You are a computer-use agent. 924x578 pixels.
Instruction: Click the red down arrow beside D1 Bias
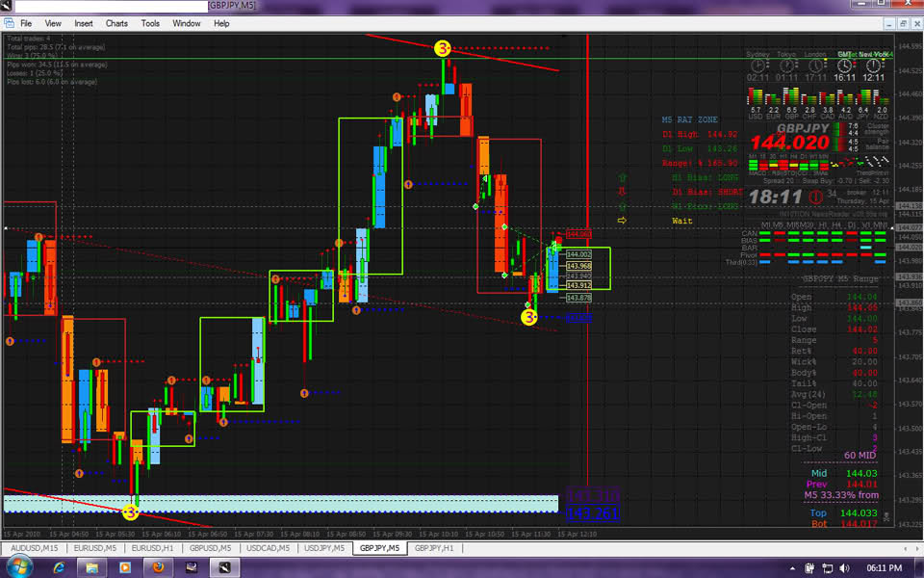(623, 192)
